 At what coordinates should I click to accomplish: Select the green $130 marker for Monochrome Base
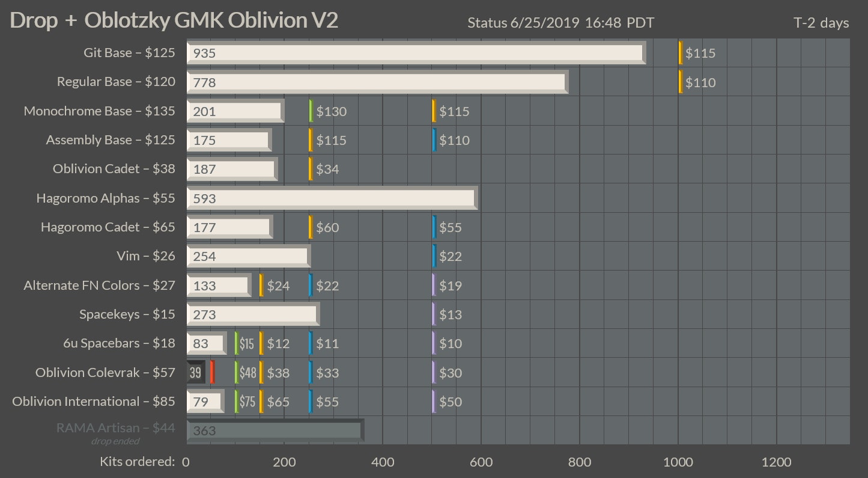pyautogui.click(x=311, y=111)
